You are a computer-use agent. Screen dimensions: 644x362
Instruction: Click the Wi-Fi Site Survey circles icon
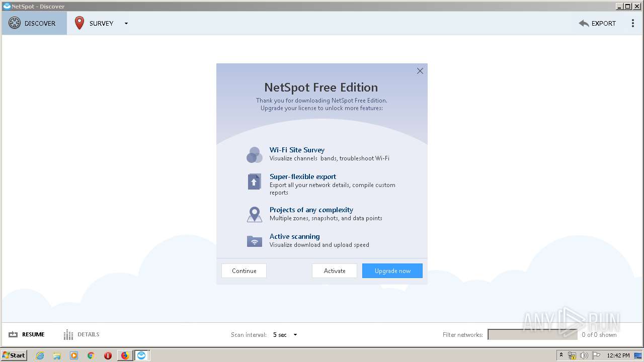click(x=255, y=155)
